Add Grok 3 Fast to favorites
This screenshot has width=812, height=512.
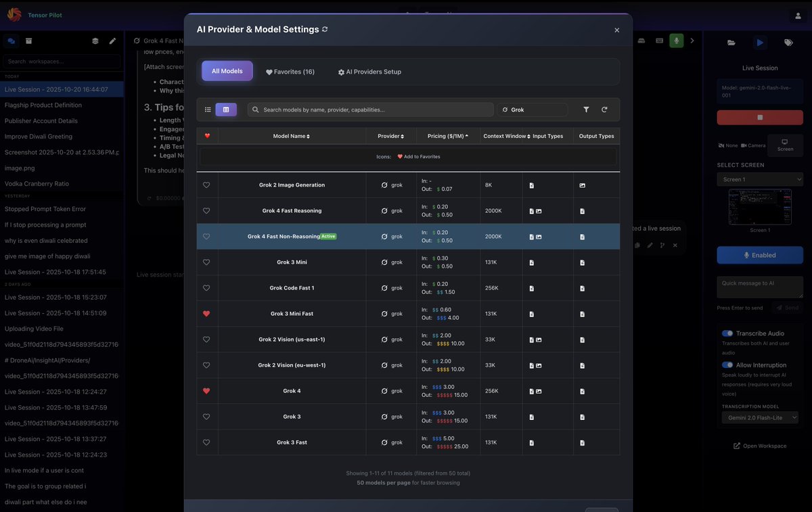pyautogui.click(x=206, y=442)
